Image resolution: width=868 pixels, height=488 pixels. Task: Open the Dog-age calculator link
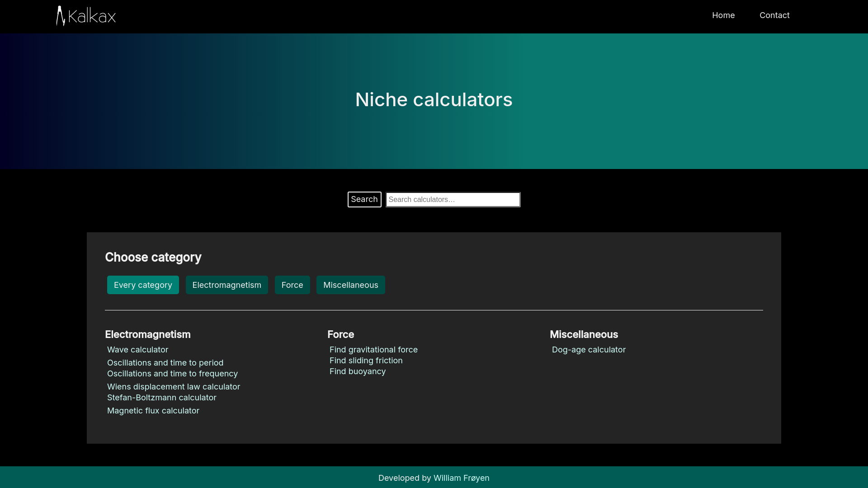pyautogui.click(x=589, y=350)
